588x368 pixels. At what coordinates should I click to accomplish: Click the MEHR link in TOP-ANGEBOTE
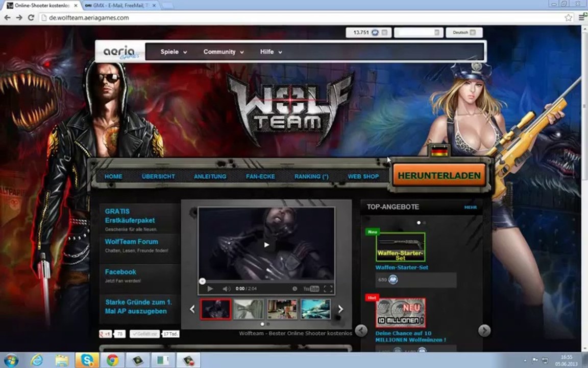470,208
